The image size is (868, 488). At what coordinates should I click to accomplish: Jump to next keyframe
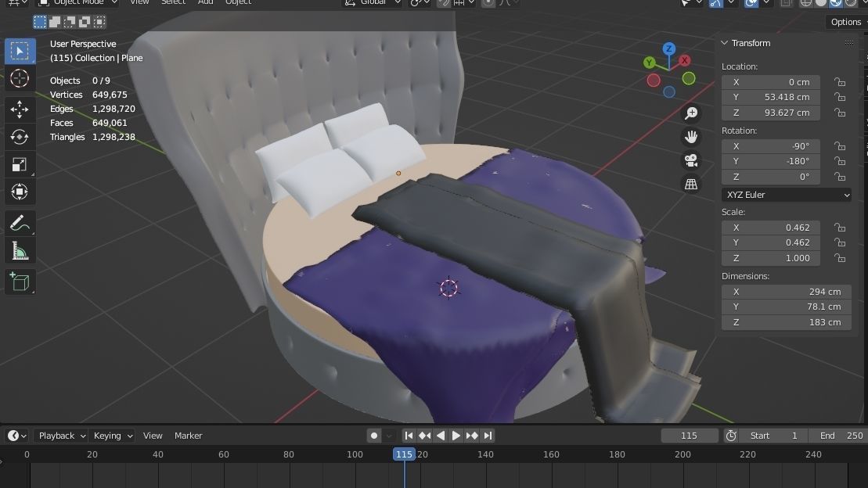(472, 436)
